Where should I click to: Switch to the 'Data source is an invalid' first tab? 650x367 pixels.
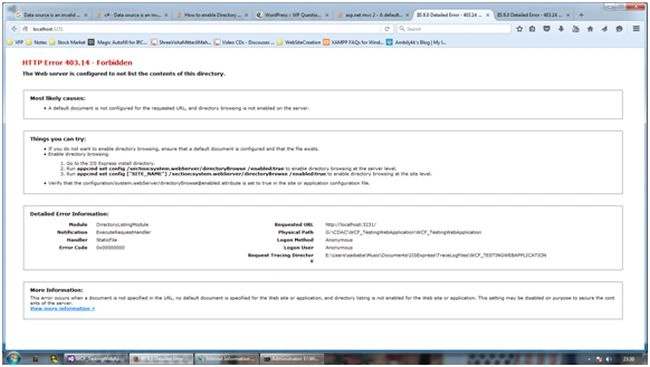[51, 15]
